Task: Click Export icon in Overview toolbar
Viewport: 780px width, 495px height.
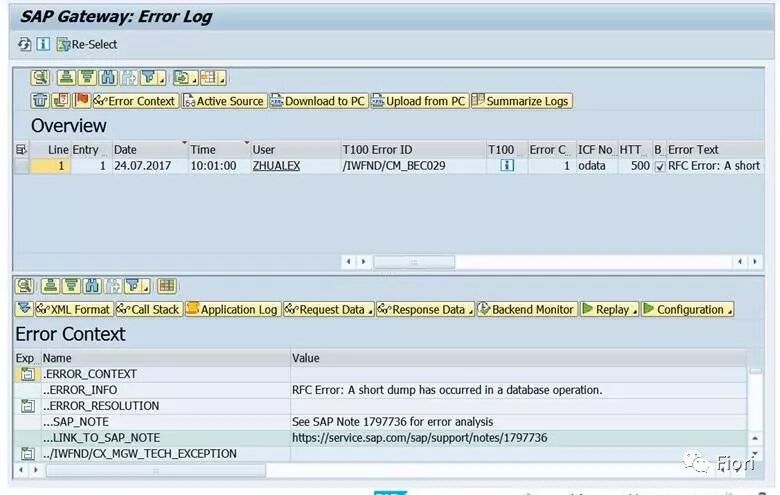Action: (x=182, y=78)
